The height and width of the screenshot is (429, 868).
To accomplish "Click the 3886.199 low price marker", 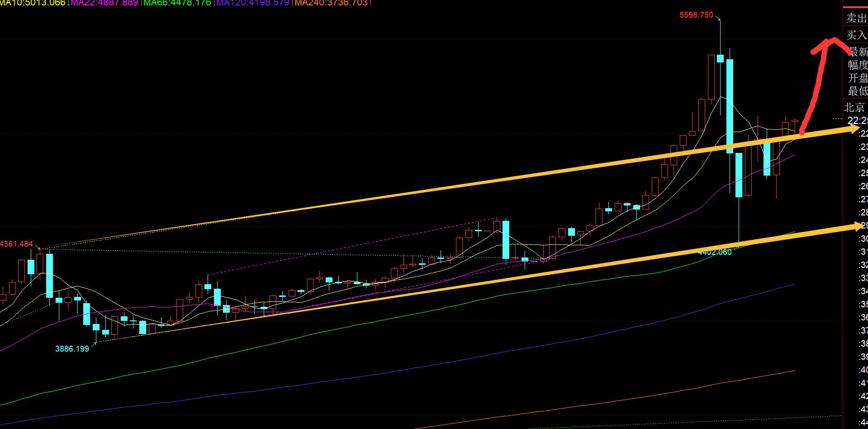I will click(72, 349).
